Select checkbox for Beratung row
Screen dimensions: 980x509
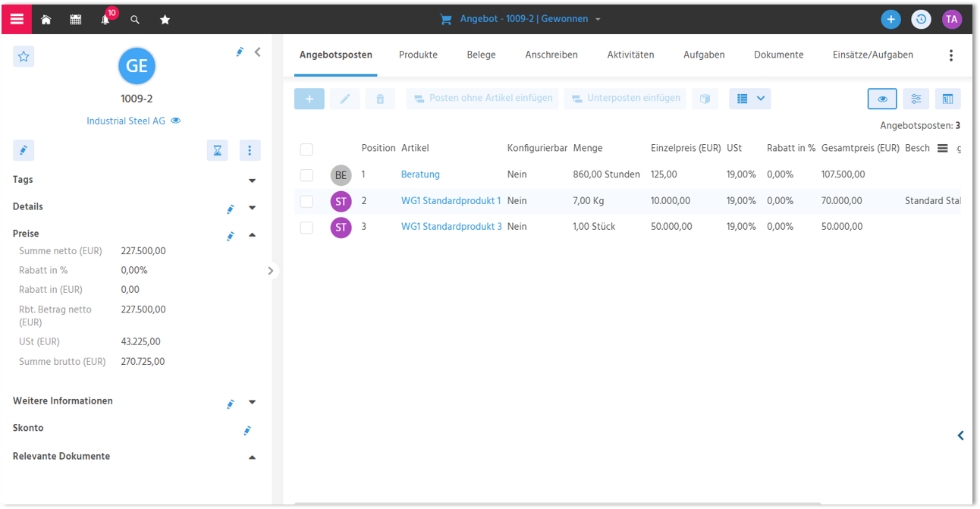306,175
